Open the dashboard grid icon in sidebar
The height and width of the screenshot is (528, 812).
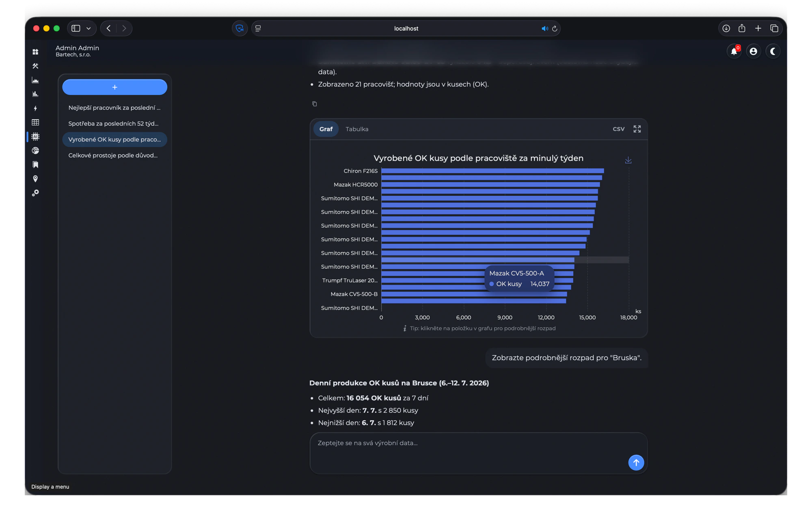(35, 52)
